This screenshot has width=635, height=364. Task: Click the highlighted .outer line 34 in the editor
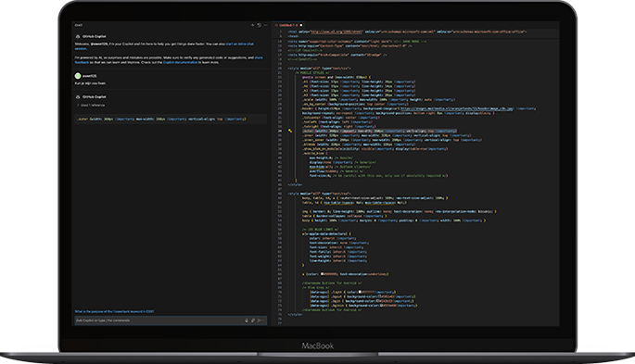[379, 131]
